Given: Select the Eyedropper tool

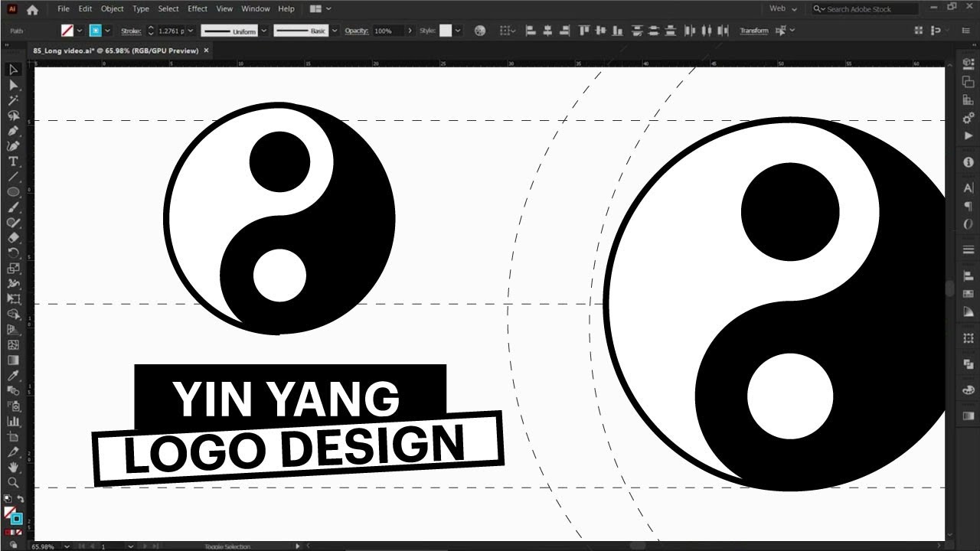Looking at the screenshot, I should (x=13, y=375).
